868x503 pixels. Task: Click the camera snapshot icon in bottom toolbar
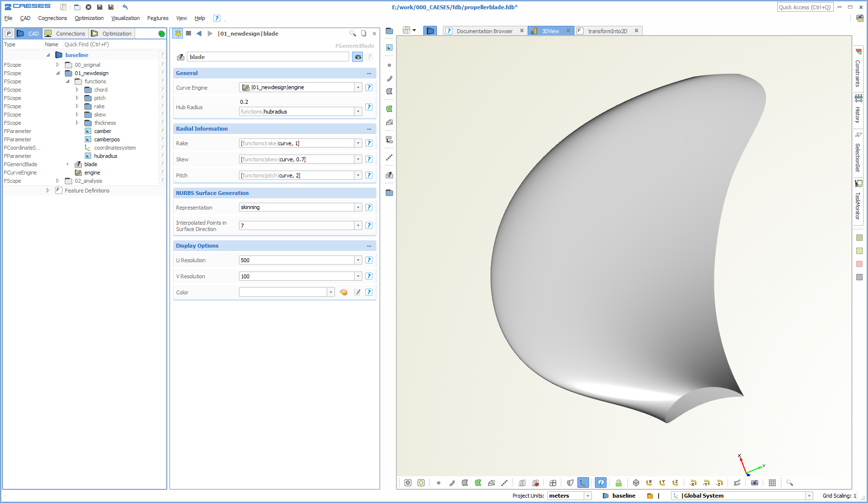tap(754, 483)
